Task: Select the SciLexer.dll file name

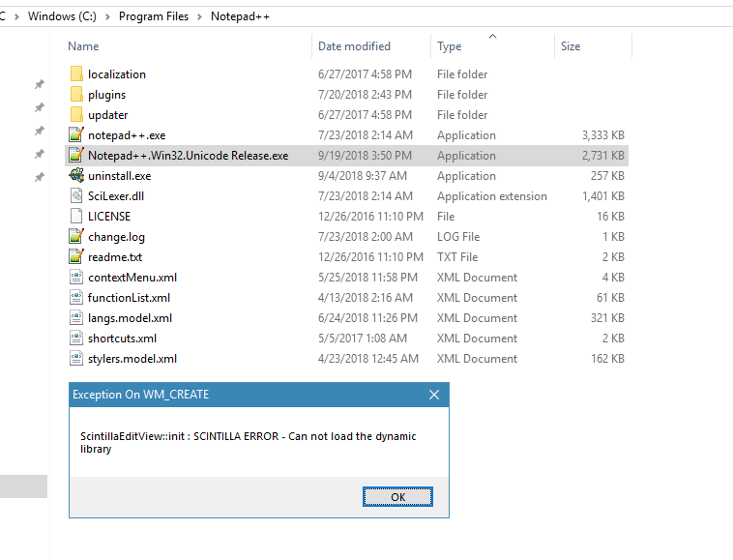Action: (x=116, y=196)
